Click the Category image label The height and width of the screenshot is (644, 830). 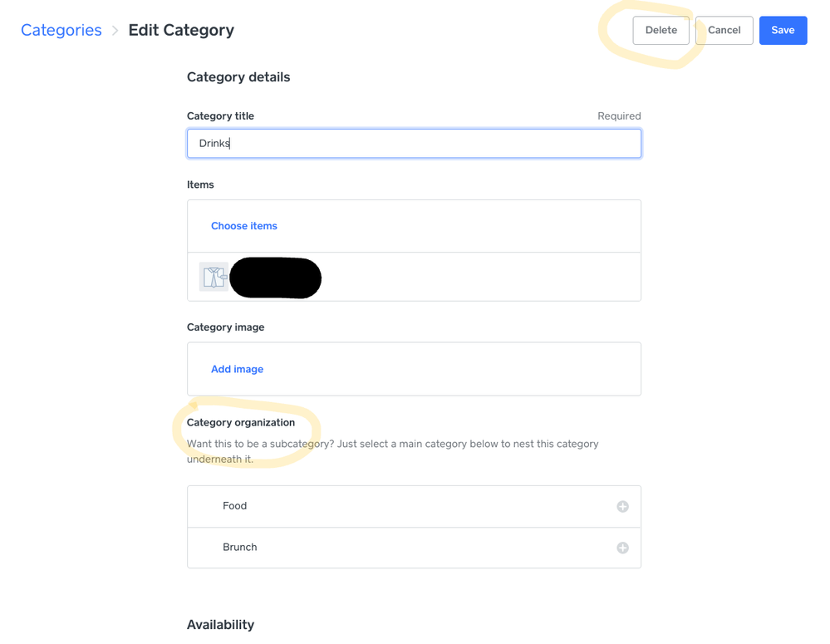tap(225, 327)
